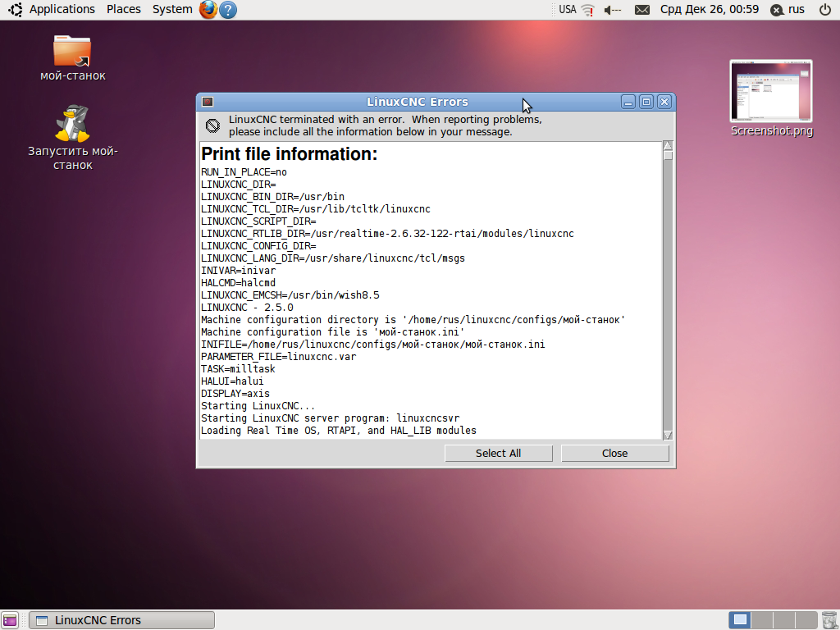The width and height of the screenshot is (840, 630).
Task: Open the System menu
Action: click(x=172, y=10)
